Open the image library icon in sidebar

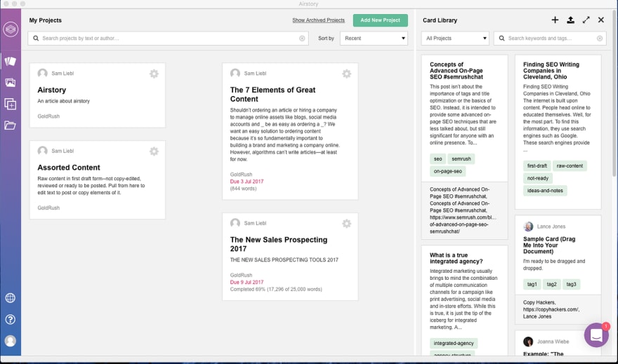coord(11,82)
